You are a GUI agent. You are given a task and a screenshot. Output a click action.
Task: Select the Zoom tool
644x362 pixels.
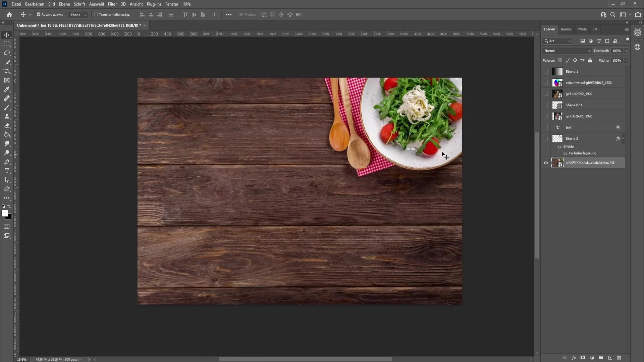[x=6, y=153]
